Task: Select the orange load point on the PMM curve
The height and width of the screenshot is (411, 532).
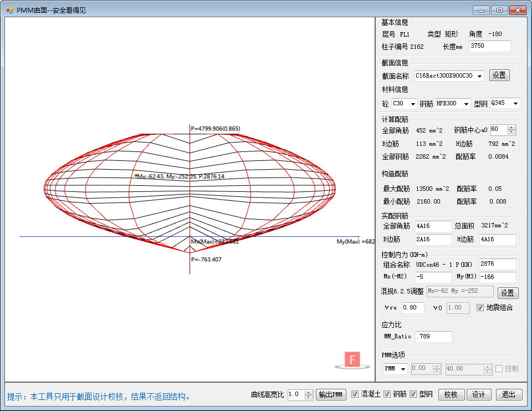Action: point(136,175)
